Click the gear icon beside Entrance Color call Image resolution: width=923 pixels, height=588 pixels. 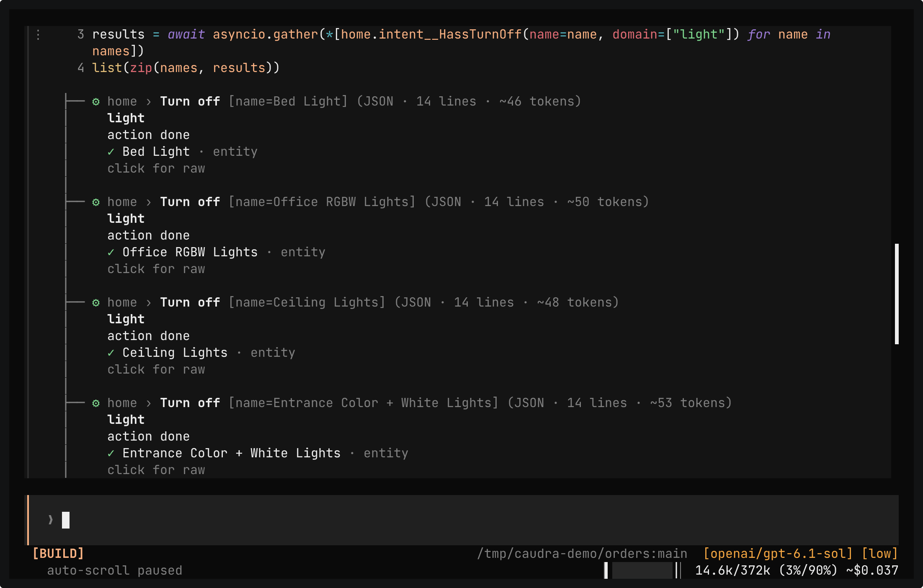(96, 403)
